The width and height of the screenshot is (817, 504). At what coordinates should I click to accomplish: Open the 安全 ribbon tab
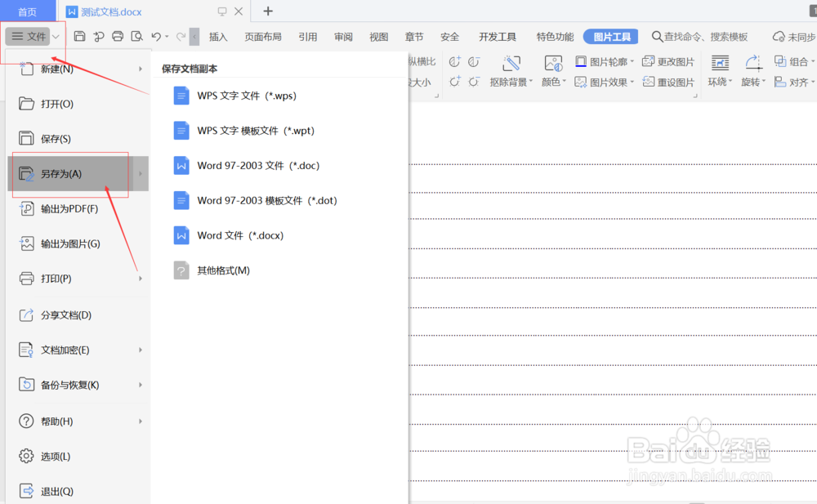(449, 37)
